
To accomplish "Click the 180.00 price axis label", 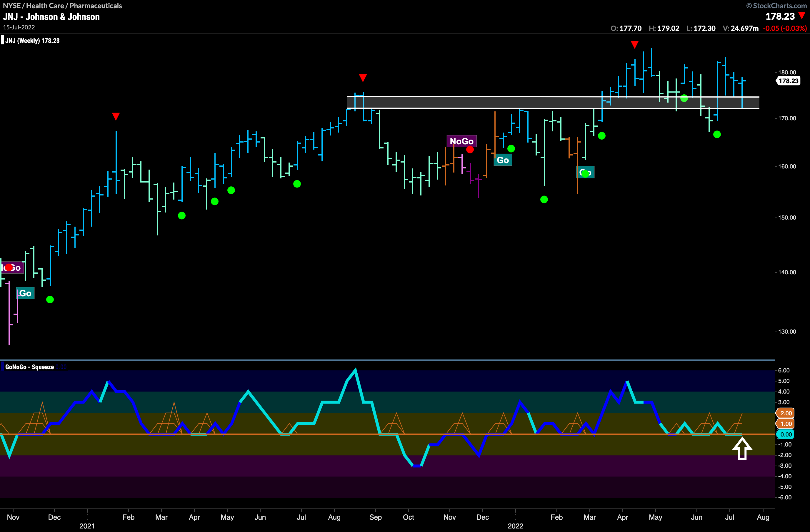I will click(787, 72).
